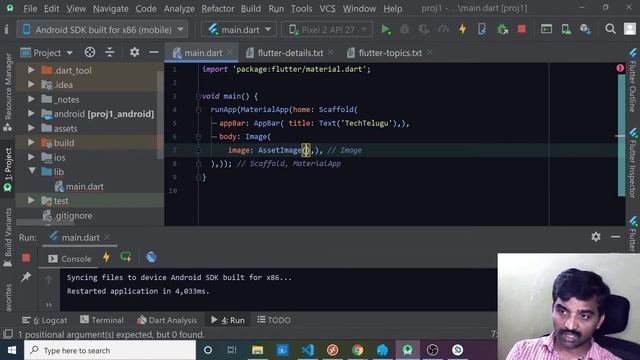Image resolution: width=640 pixels, height=360 pixels.
Task: Select the .gitignore file in tree
Action: (x=73, y=216)
